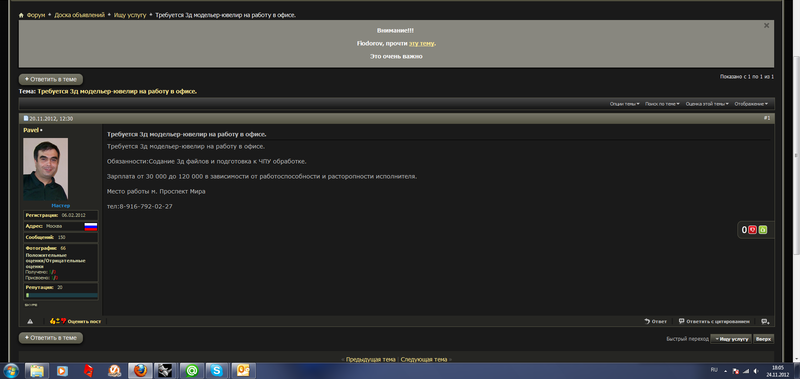The image size is (800, 379).
Task: Close the attention notice banner
Action: click(x=766, y=26)
